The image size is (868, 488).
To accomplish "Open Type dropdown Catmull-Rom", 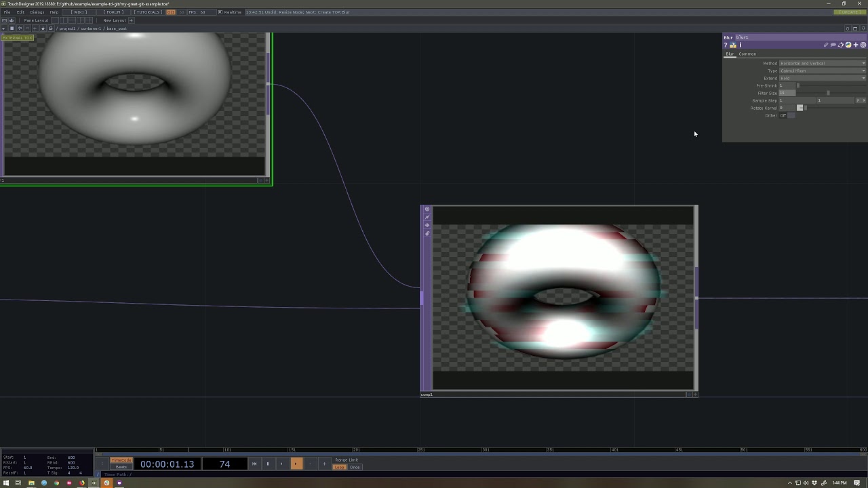I will click(823, 70).
